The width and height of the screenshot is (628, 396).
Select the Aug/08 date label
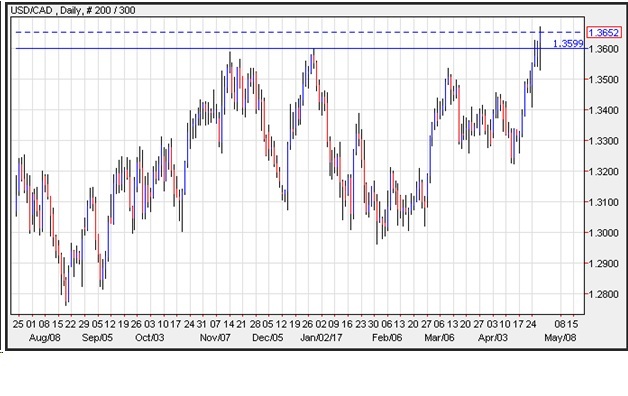point(44,338)
